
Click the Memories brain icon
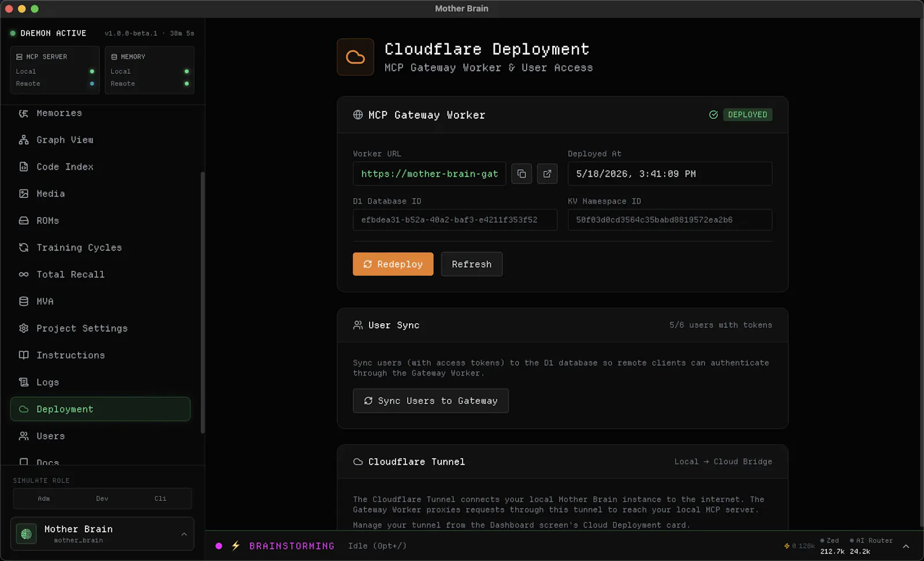(x=24, y=113)
